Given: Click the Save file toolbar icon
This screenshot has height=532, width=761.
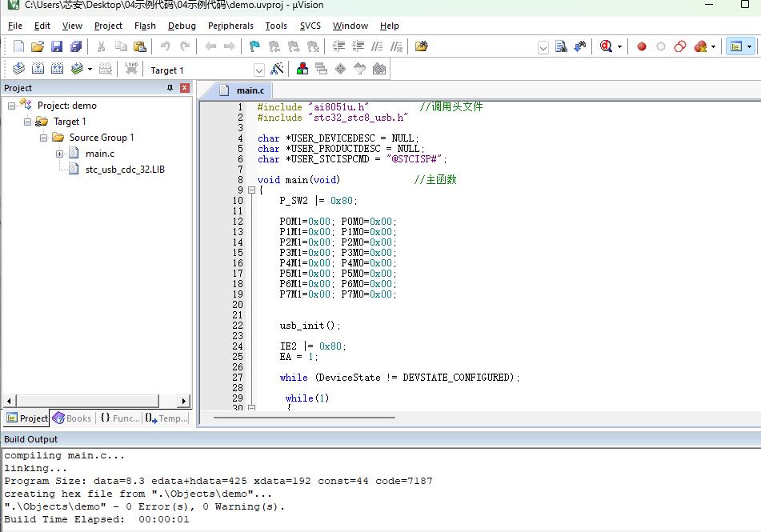Looking at the screenshot, I should coord(57,46).
